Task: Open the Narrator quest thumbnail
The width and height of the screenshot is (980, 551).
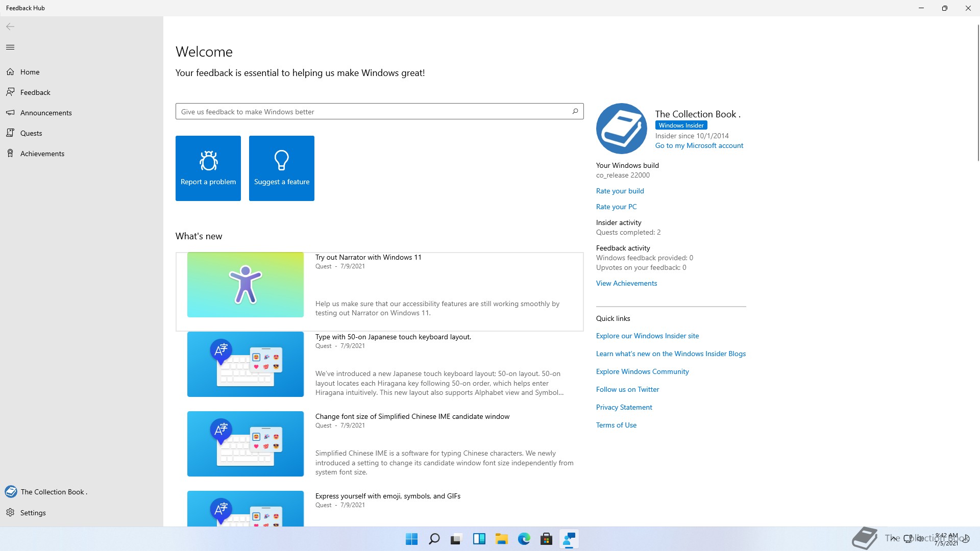Action: [x=246, y=285]
